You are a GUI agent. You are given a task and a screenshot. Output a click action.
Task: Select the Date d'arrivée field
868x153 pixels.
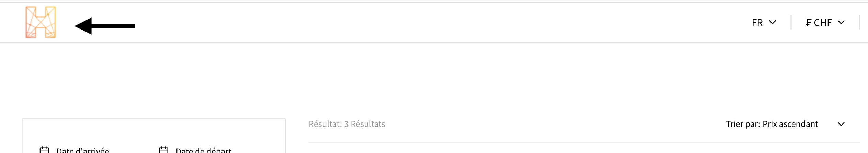(83, 150)
